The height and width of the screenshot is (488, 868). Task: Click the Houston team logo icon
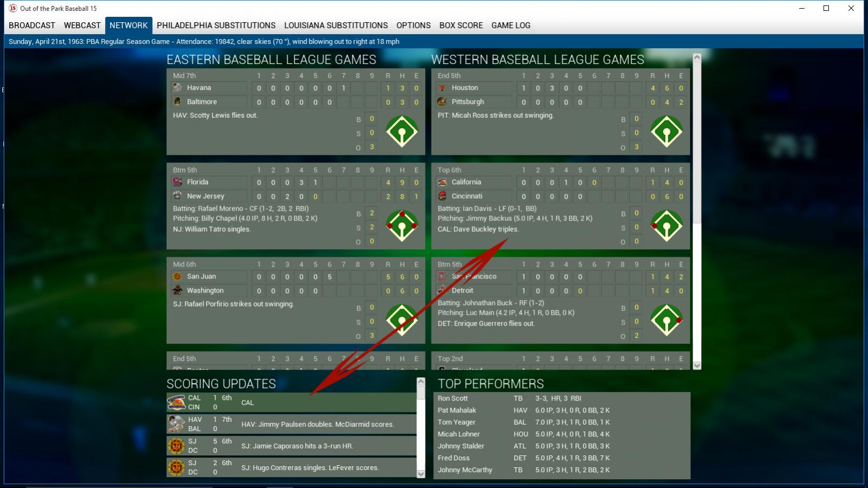coord(442,87)
